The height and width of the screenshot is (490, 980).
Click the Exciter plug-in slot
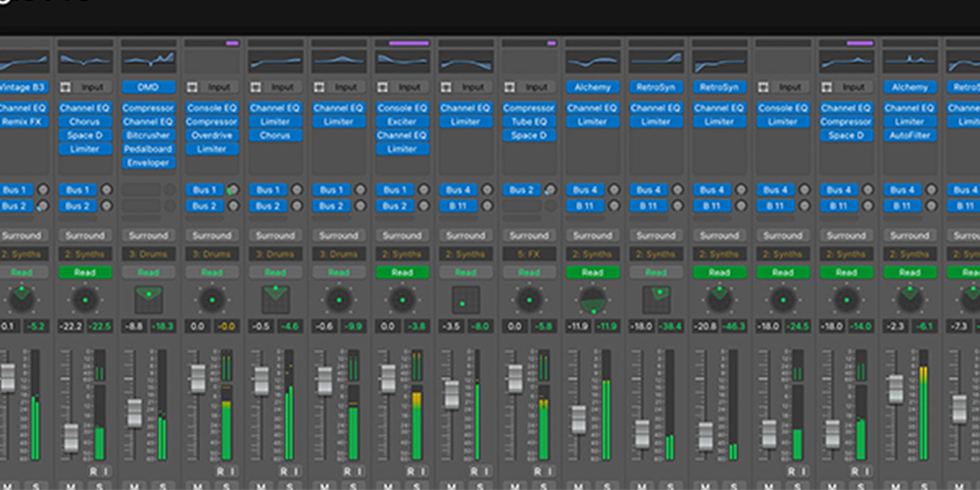[402, 122]
